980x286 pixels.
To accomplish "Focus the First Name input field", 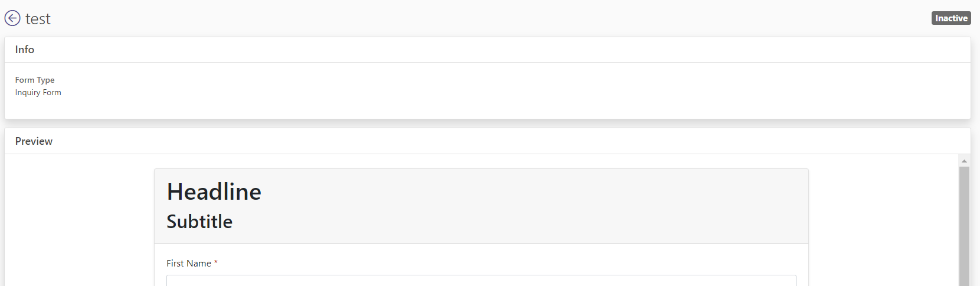I will tap(481, 281).
